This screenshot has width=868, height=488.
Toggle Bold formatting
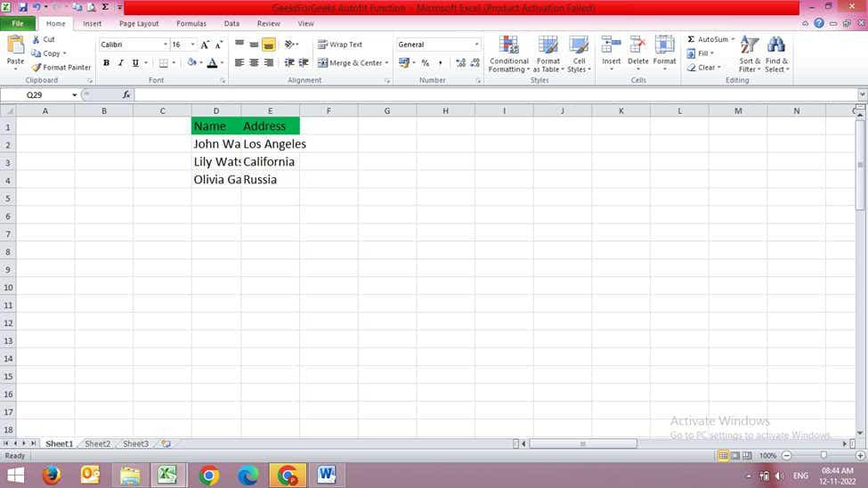tap(106, 63)
